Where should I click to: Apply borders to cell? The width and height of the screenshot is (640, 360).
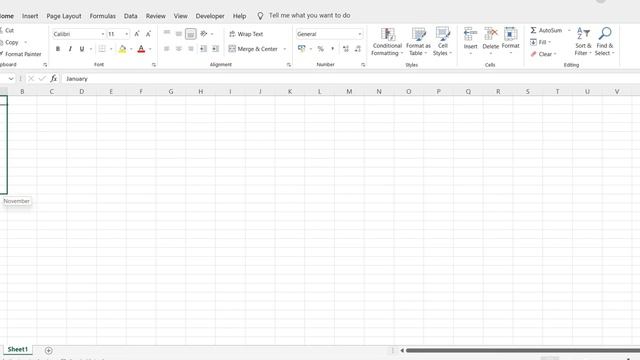pos(102,49)
